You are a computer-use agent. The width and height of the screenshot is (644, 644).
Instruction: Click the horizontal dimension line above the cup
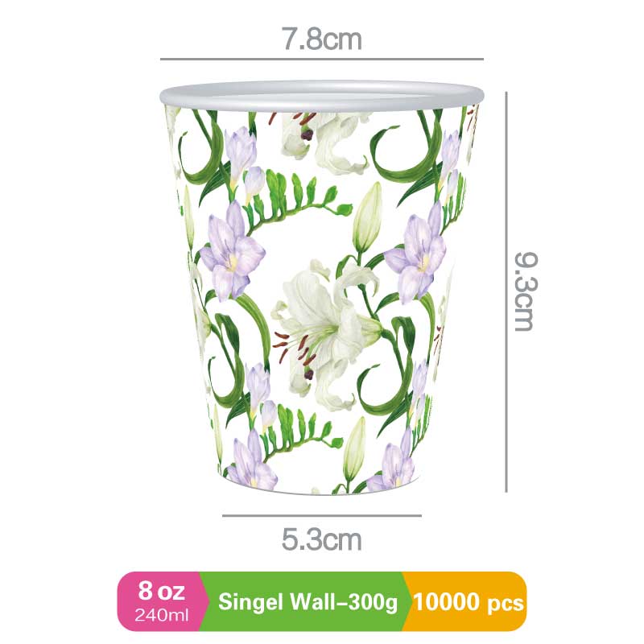click(x=321, y=59)
